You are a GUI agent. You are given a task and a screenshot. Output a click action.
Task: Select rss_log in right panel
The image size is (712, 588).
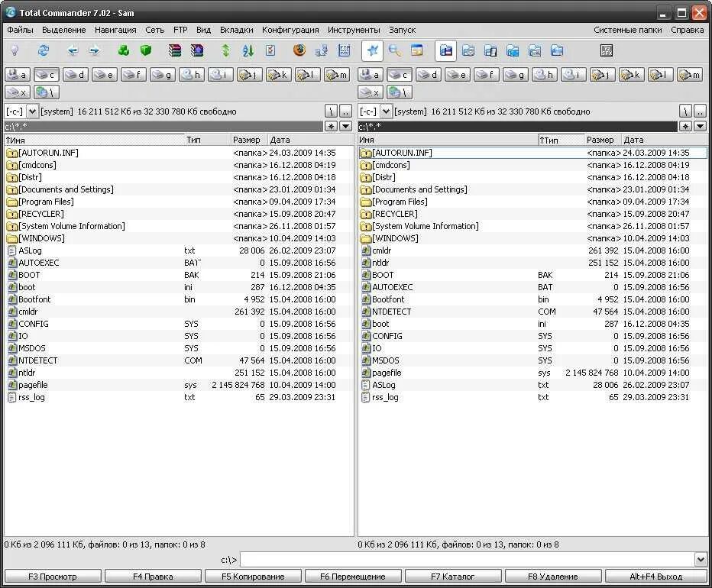coord(532,397)
